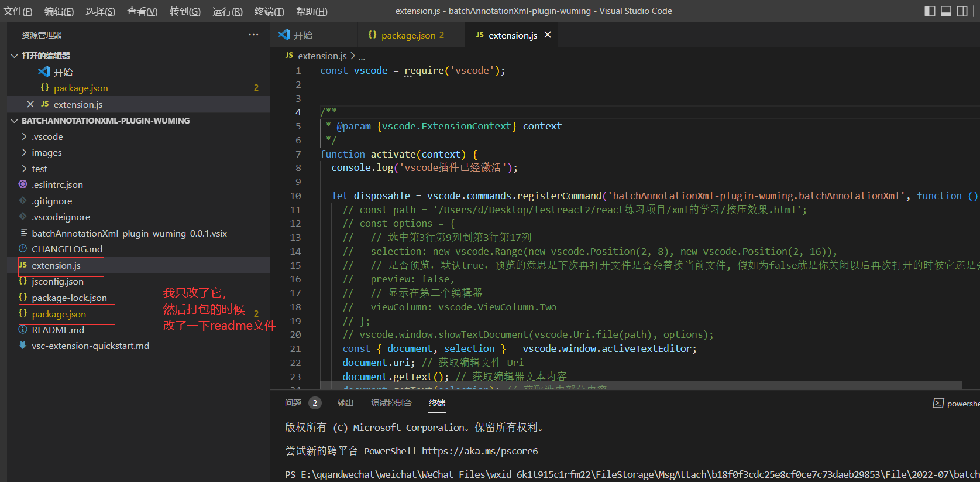Viewport: 980px width, 482px height.
Task: Click braces icon of package.json tab
Action: [x=372, y=35]
